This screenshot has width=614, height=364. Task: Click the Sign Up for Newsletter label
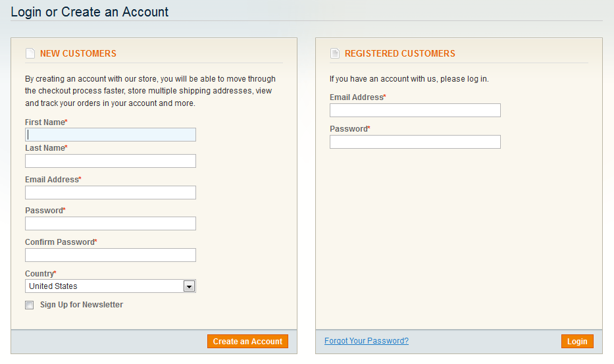point(82,305)
